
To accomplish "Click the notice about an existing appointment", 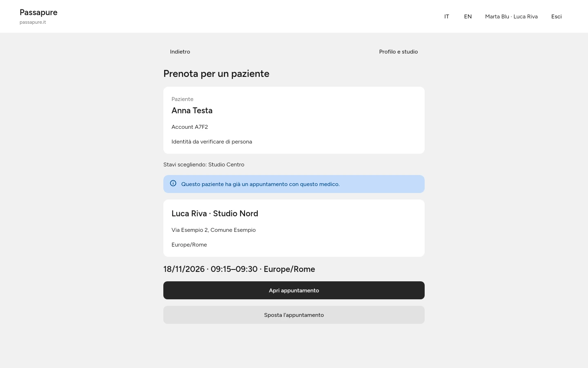I will [294, 184].
